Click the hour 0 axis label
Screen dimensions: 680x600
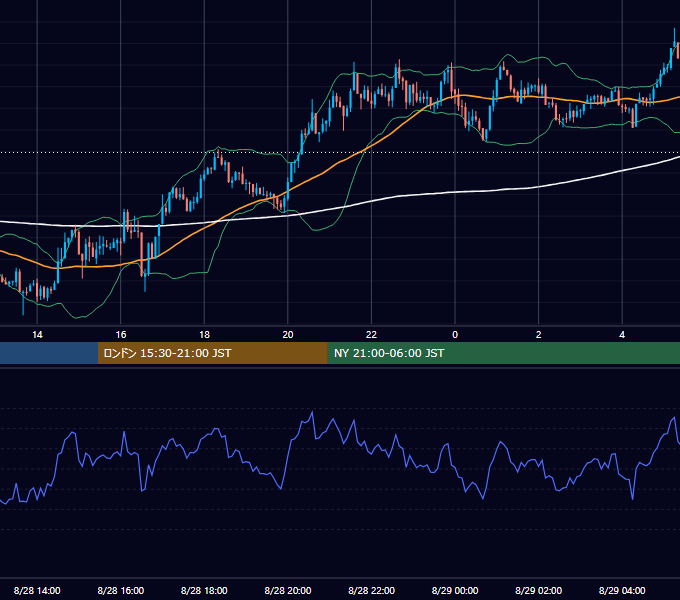click(455, 335)
